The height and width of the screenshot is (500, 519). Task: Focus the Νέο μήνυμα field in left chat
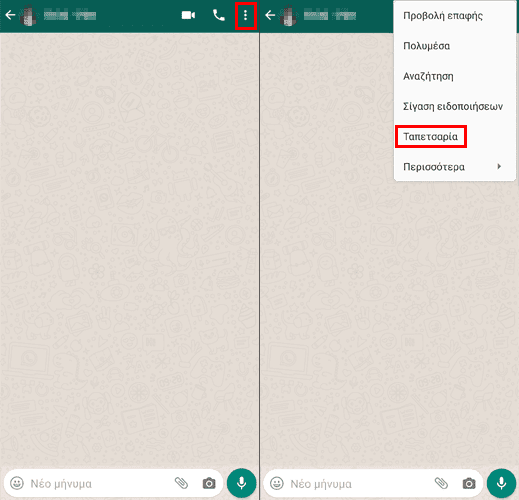coord(100,483)
